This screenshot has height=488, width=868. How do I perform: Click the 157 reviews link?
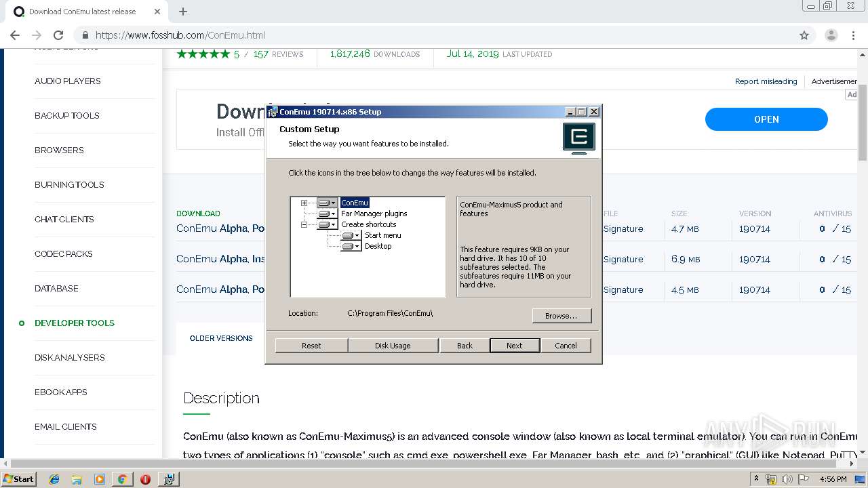pos(278,54)
